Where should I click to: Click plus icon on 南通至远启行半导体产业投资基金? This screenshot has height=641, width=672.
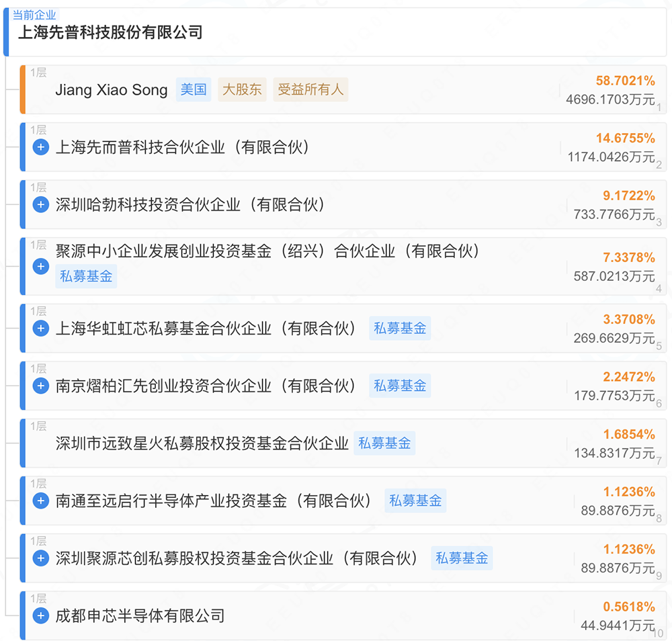[40, 501]
